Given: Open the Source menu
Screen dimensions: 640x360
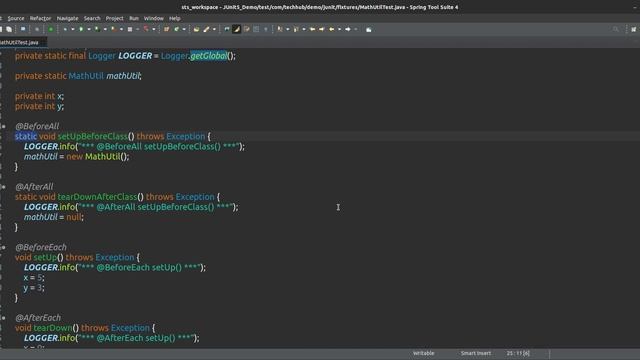Looking at the screenshot, I should [x=16, y=18].
